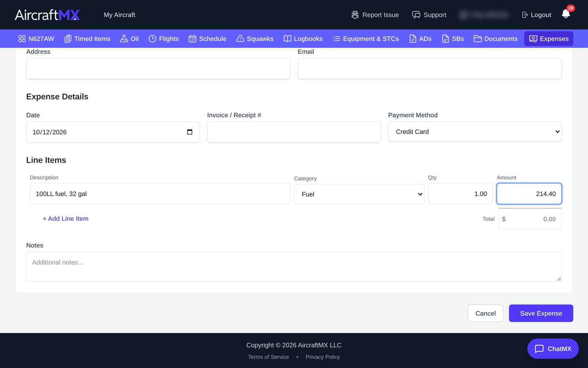
Task: Open the Documents tab
Action: pos(495,39)
